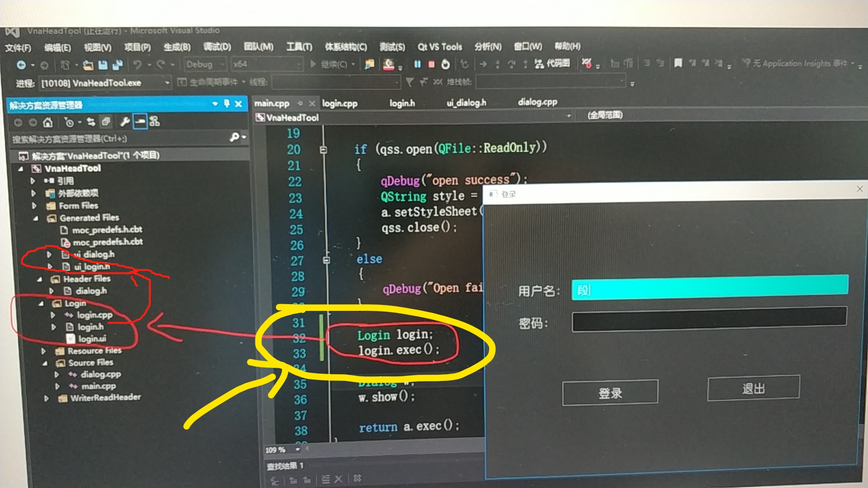Screen dimensions: 868x488
Task: Toggle auto-hide pin on Solution Explorer
Action: [227, 103]
